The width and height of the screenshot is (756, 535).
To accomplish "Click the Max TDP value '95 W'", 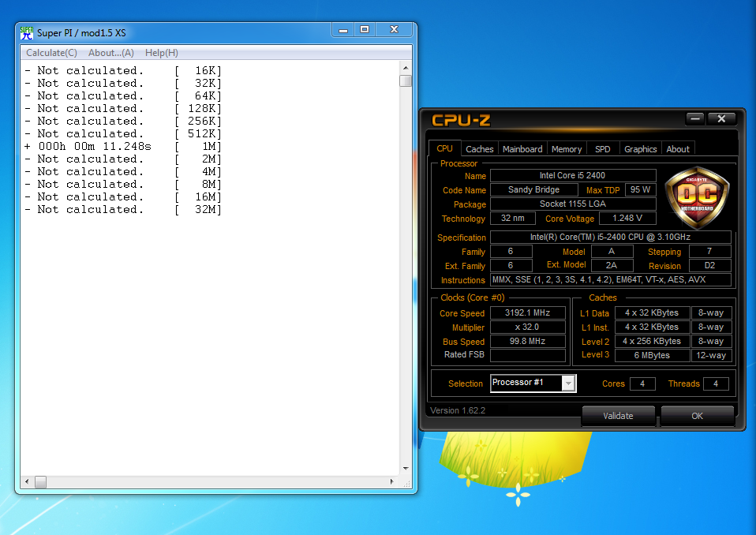I will coord(640,189).
